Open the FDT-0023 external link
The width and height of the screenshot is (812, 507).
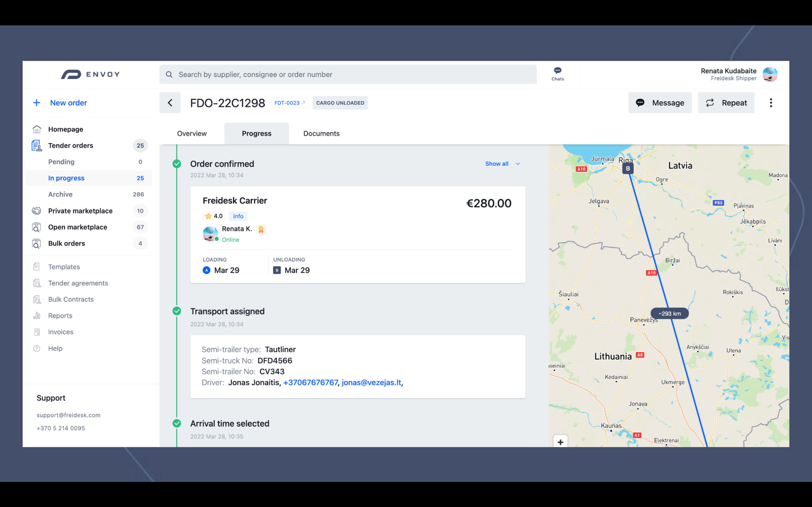point(289,103)
